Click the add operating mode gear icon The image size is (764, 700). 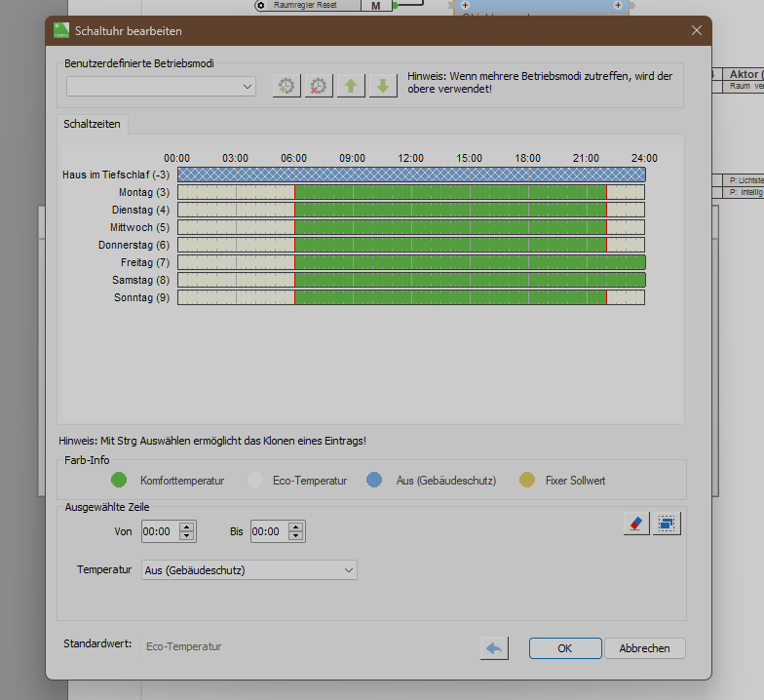(286, 86)
